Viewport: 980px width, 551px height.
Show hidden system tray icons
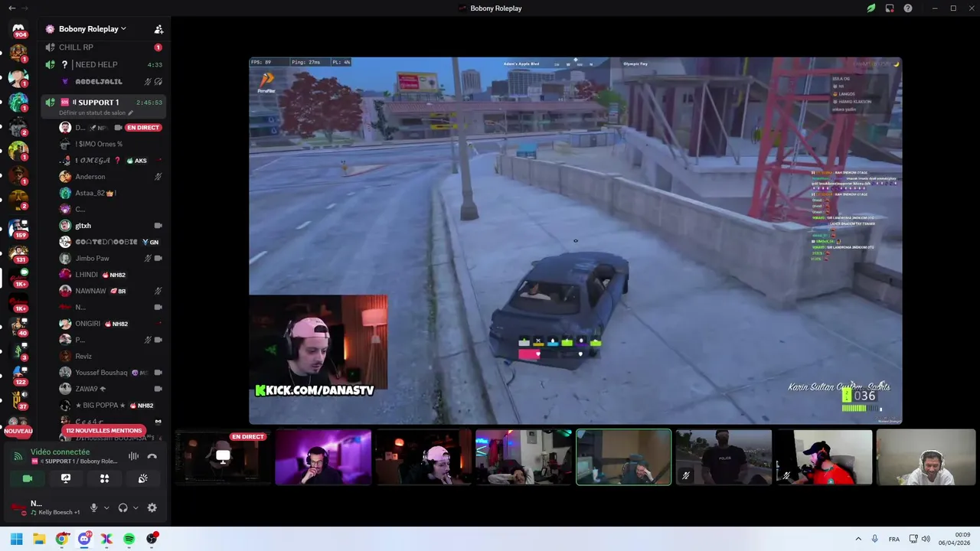coord(858,539)
